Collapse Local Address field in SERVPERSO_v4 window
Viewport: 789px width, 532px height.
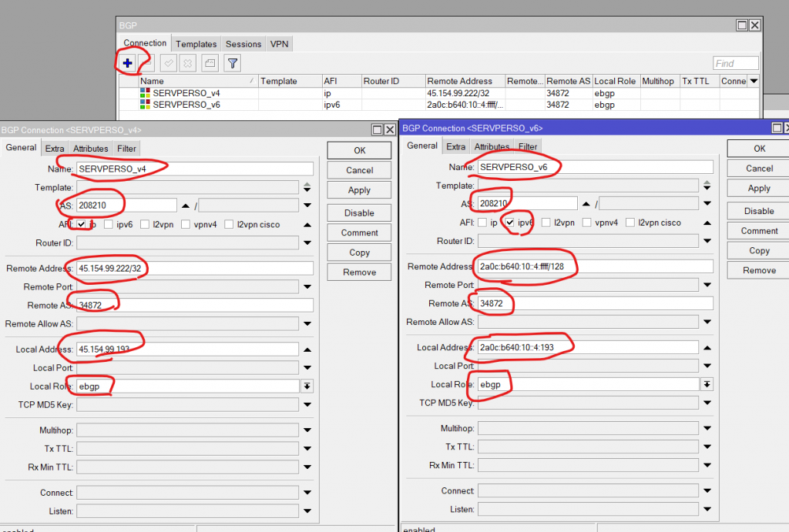click(307, 350)
